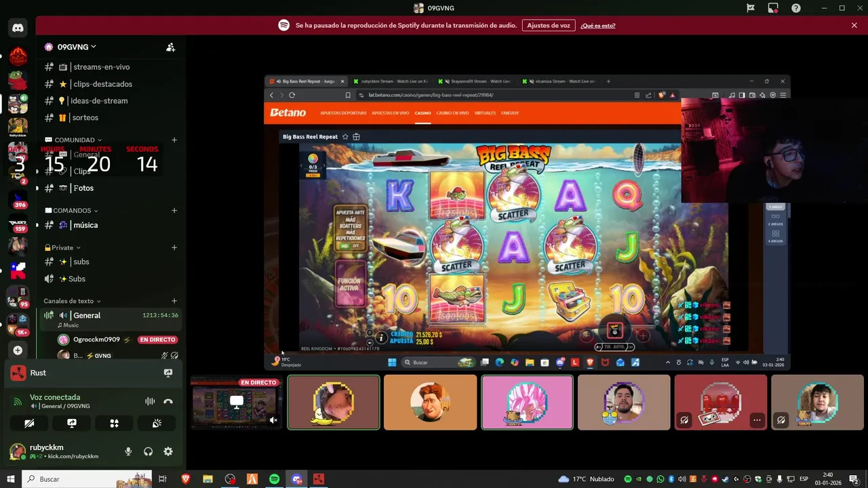The width and height of the screenshot is (868, 488).
Task: Toggle Bluetooth from the system tray
Action: pos(671,479)
